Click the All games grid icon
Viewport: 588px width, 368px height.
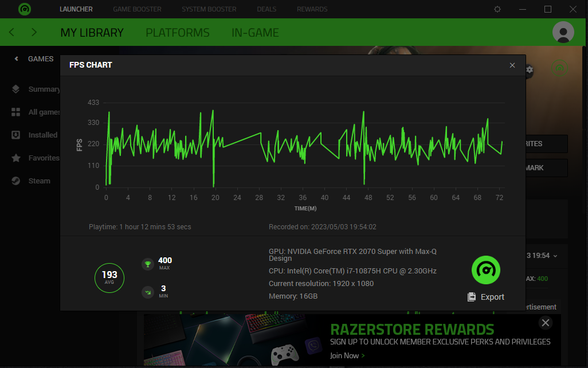click(x=15, y=112)
